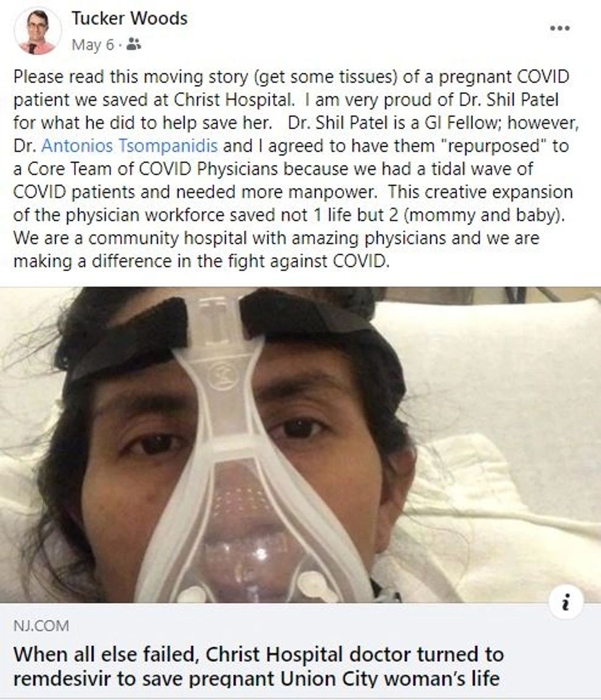The width and height of the screenshot is (601, 700).
Task: Click the last post line mentioning "fight against COVID"
Action: click(x=201, y=260)
